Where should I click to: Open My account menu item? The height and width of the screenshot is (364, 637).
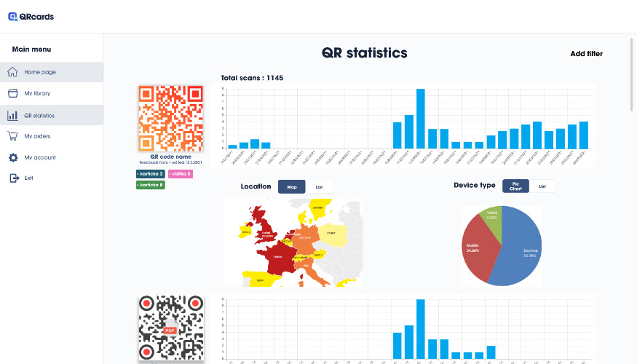coord(52,157)
